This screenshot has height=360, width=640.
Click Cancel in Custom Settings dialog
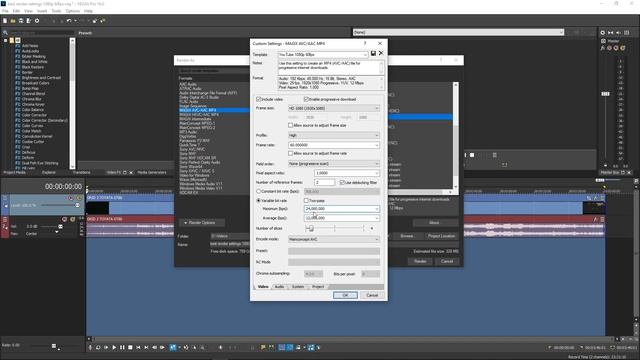pos(372,295)
